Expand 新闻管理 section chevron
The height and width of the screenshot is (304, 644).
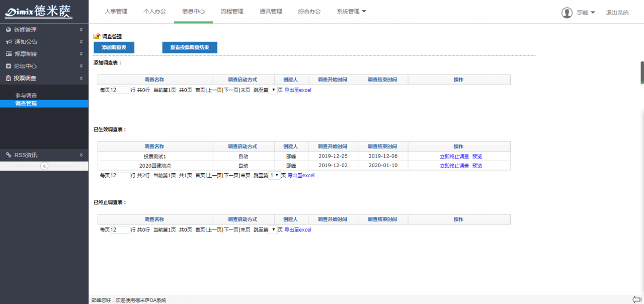(81, 30)
